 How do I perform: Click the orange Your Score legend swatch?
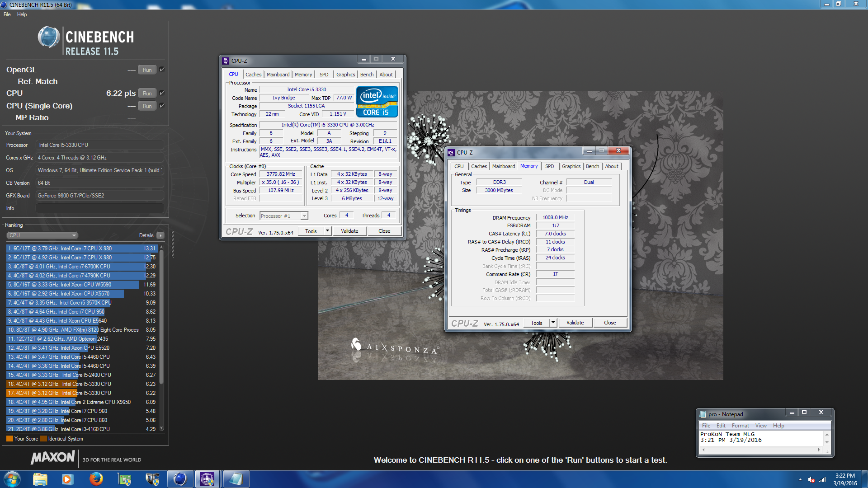pos(9,439)
